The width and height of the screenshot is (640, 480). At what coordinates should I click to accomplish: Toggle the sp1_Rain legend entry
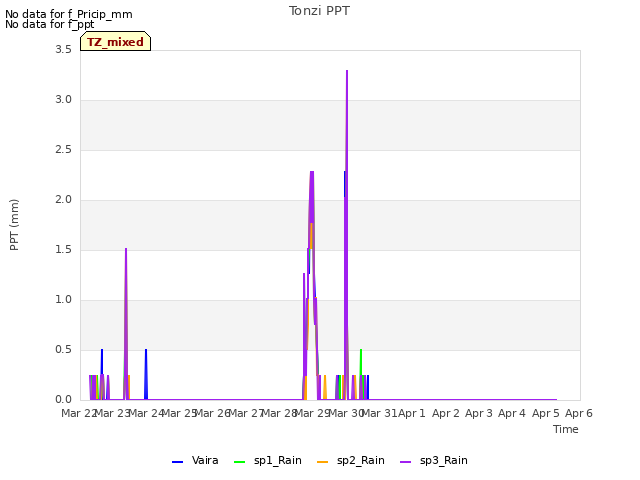pyautogui.click(x=268, y=460)
